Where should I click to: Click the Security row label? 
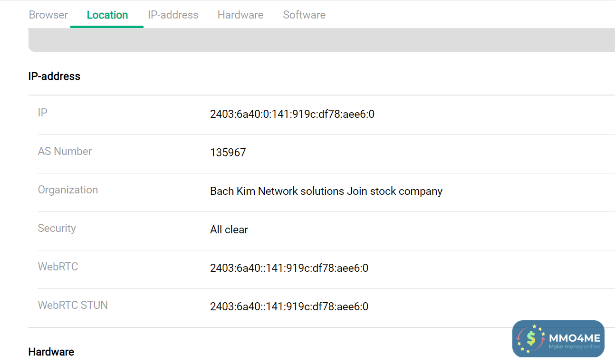57,228
